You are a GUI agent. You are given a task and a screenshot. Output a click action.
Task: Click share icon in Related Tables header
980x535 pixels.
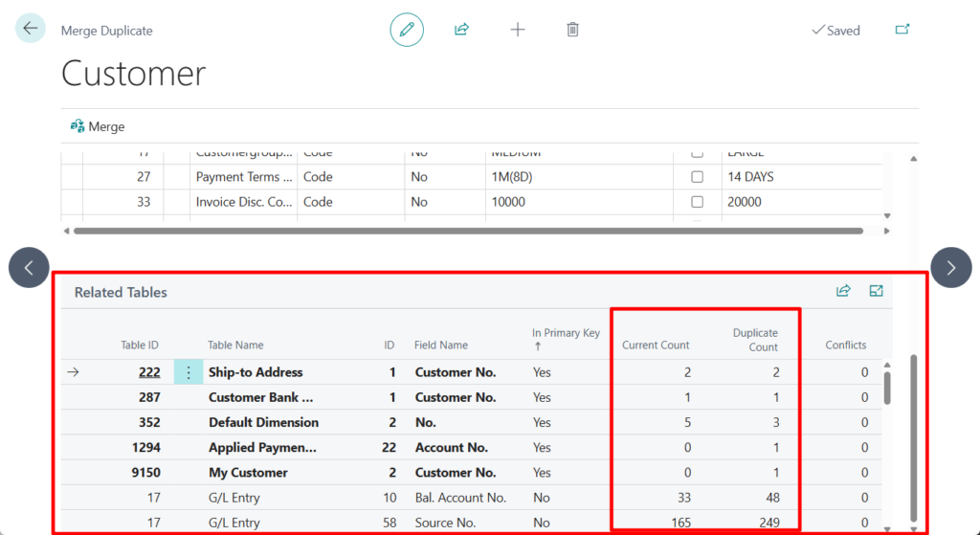tap(843, 291)
